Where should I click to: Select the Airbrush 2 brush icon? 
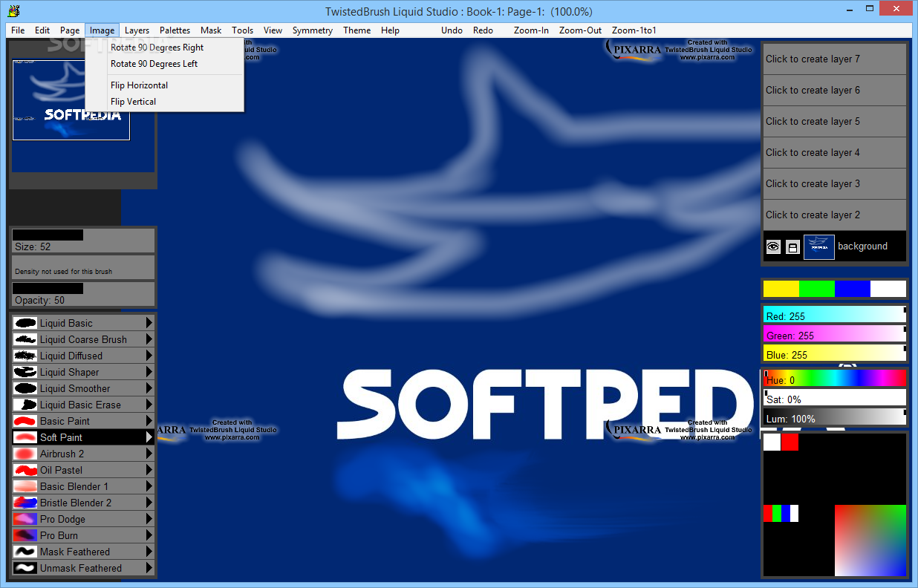pos(25,454)
